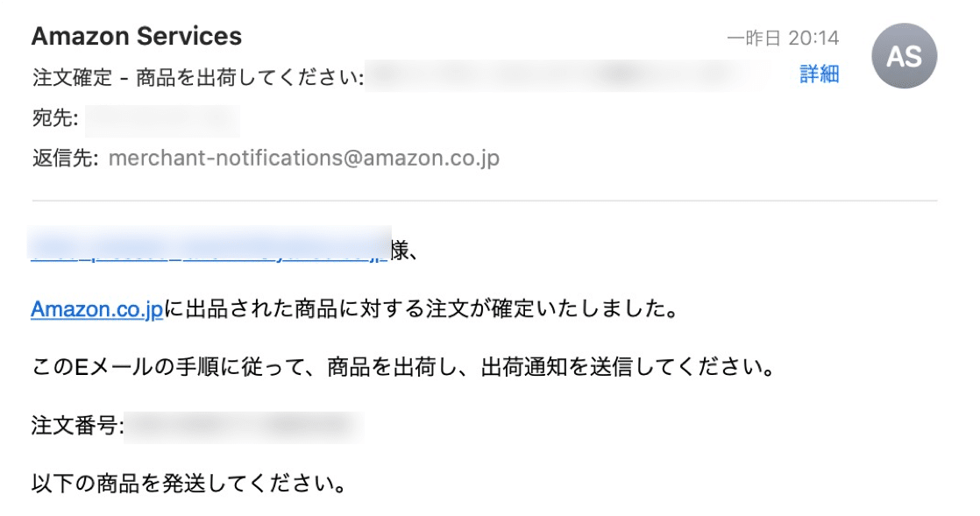Click the merchant-notifications@amazon.co.jp reply address
The image size is (980, 516).
304,158
